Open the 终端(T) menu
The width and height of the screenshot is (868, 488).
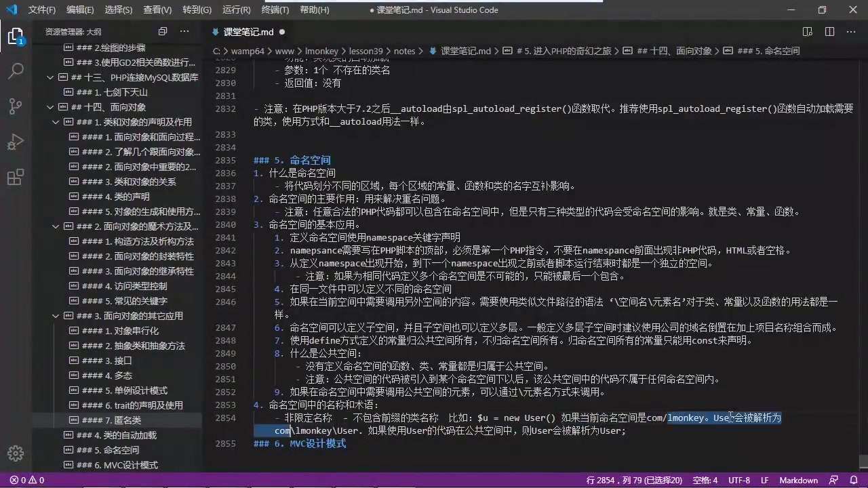click(x=274, y=9)
